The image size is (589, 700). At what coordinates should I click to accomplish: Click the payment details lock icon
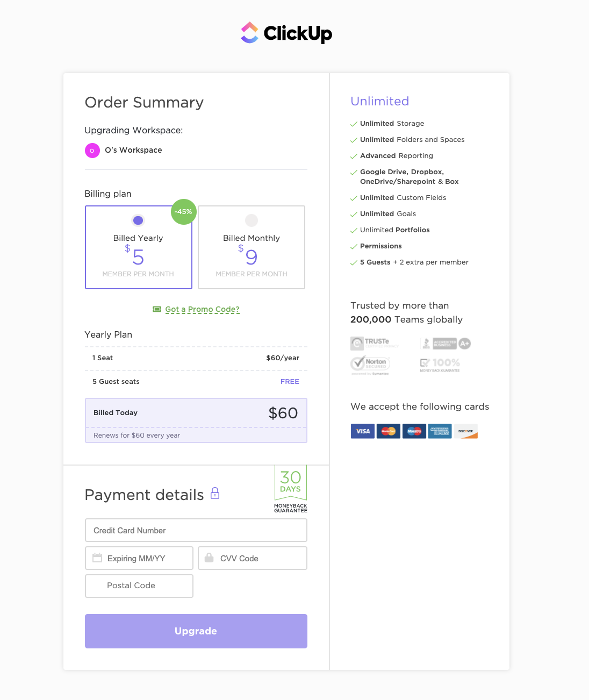point(215,493)
